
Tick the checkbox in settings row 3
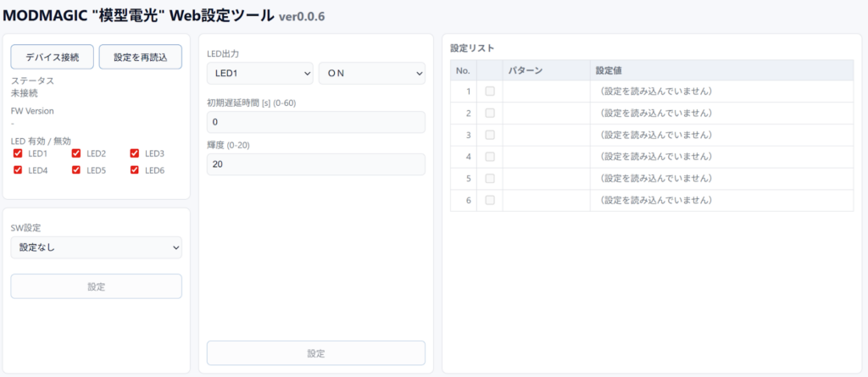pyautogui.click(x=489, y=135)
